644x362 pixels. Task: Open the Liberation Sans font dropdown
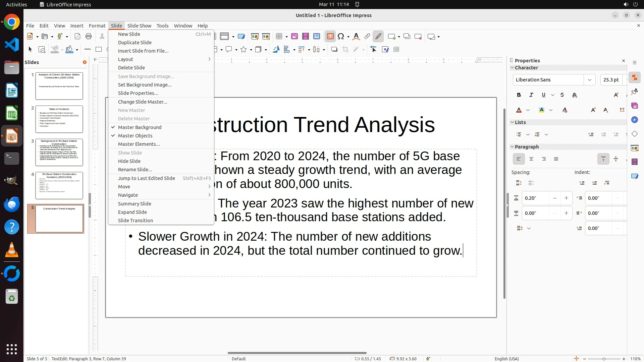click(x=589, y=80)
